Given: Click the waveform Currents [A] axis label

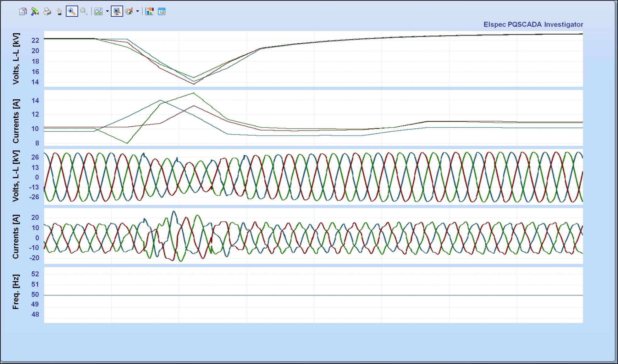Looking at the screenshot, I should 16,237.
